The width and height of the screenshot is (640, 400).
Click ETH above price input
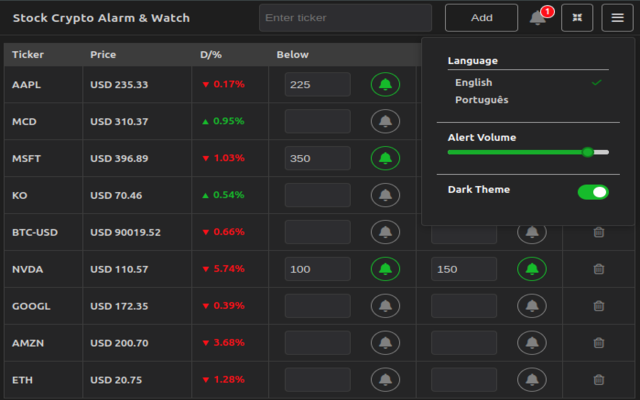click(x=464, y=380)
